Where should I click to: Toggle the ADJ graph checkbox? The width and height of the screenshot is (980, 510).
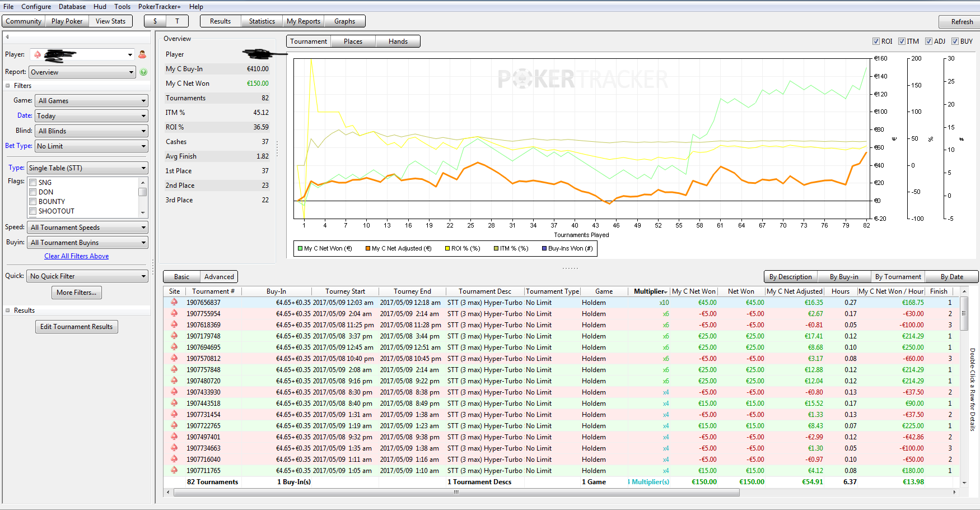click(928, 41)
